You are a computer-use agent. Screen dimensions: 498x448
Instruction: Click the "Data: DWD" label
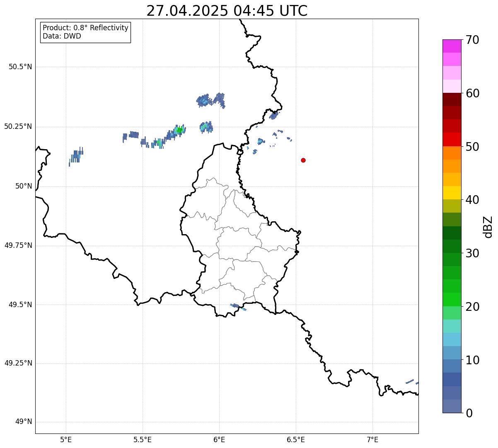click(x=62, y=36)
